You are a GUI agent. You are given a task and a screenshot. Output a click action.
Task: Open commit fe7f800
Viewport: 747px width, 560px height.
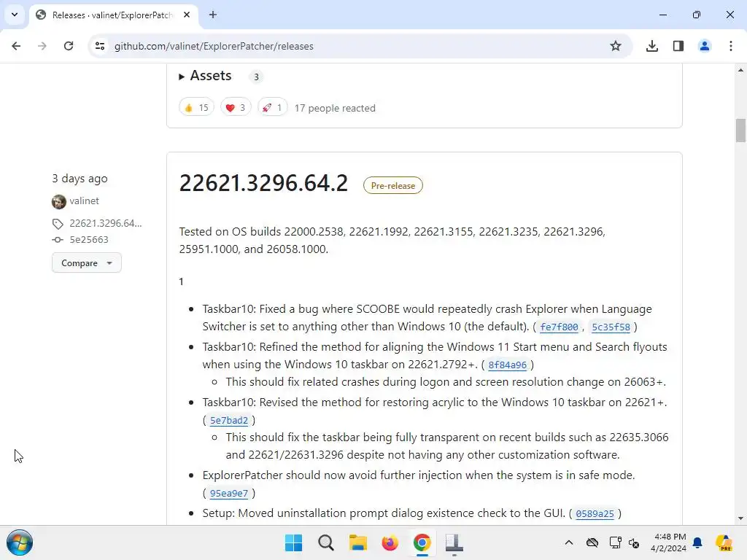559,327
